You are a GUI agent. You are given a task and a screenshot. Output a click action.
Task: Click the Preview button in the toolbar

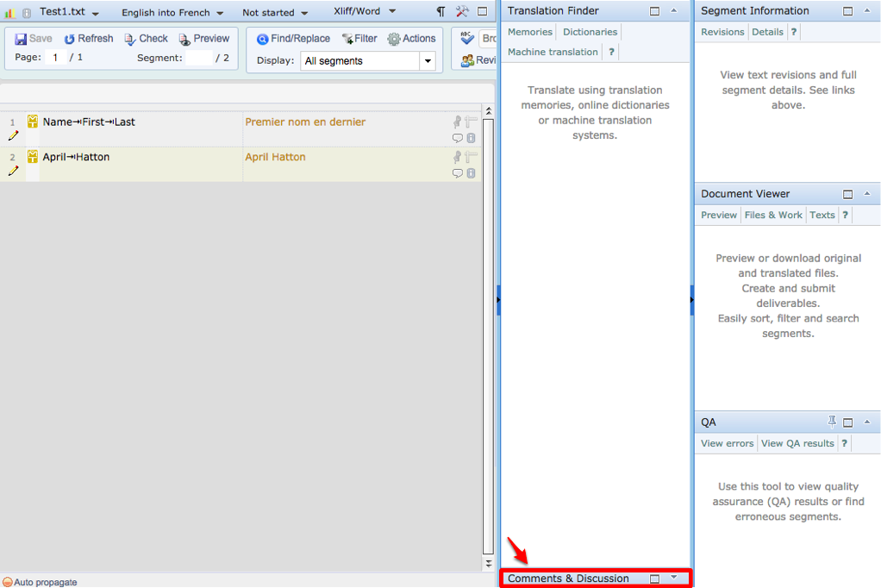coord(204,39)
